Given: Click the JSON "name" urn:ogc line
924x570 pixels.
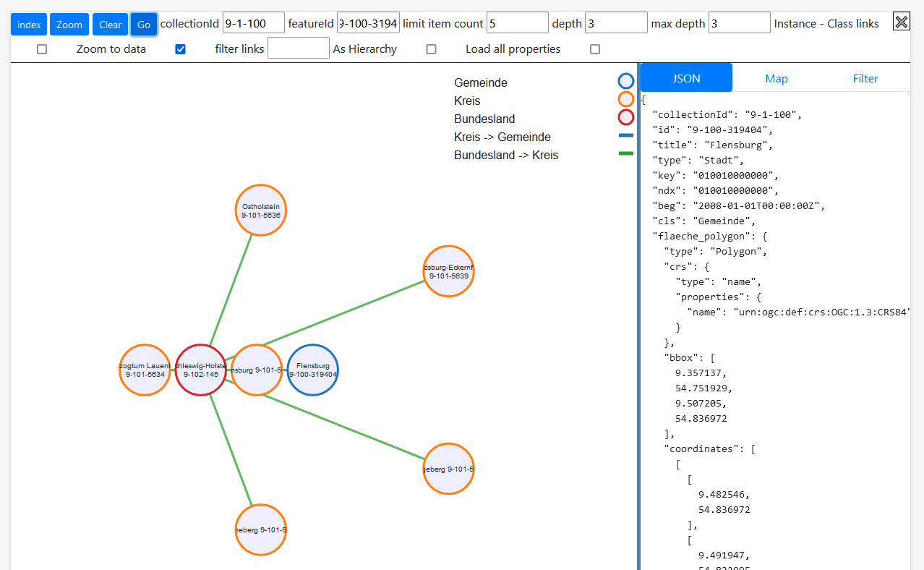Looking at the screenshot, I should (798, 312).
